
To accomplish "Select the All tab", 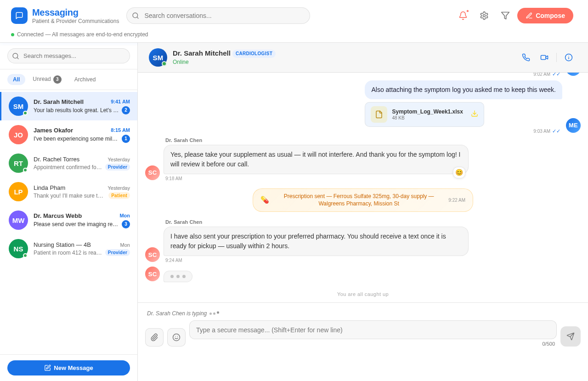I will pyautogui.click(x=17, y=80).
